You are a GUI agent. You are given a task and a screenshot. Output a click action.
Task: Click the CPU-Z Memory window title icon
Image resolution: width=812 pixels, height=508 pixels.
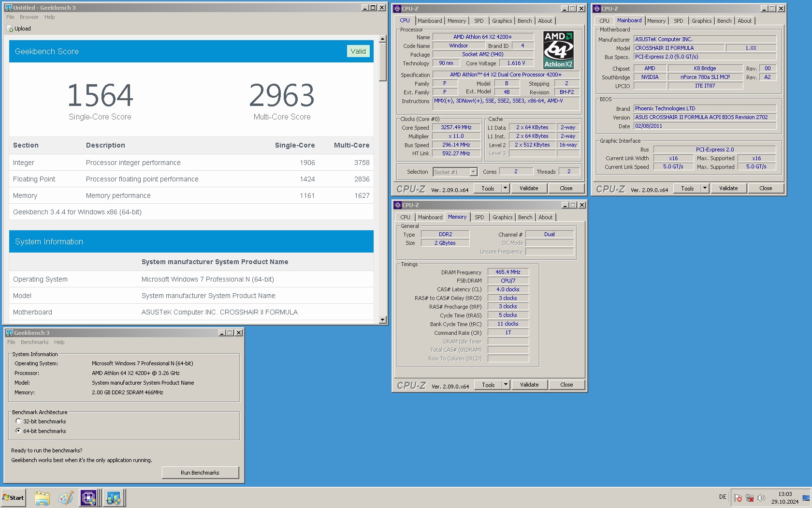click(x=398, y=205)
